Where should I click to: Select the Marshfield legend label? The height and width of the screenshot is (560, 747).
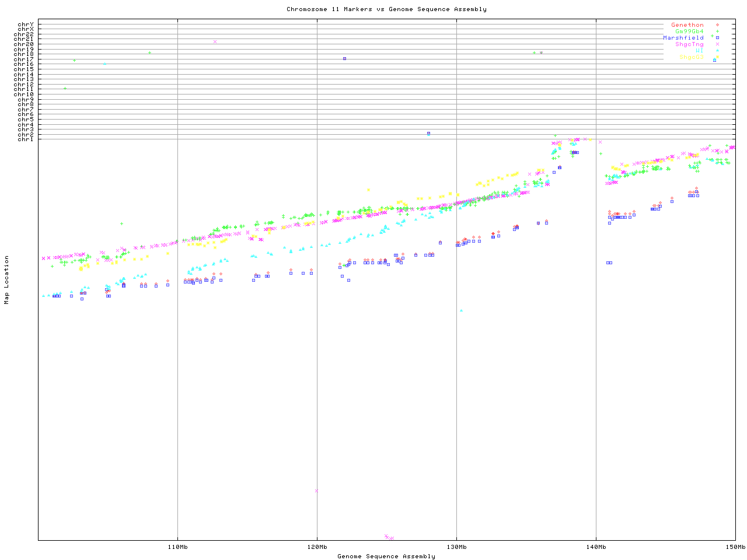(683, 38)
